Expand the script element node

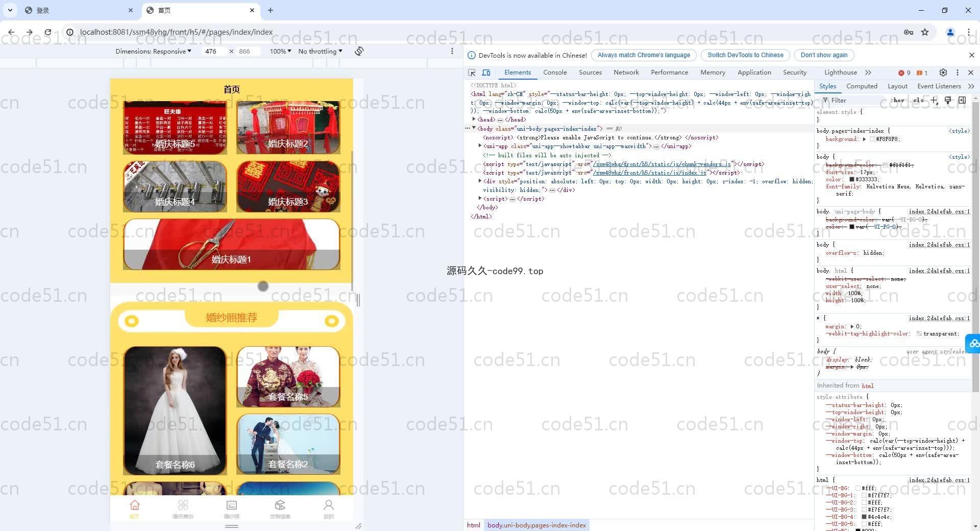tap(480, 199)
